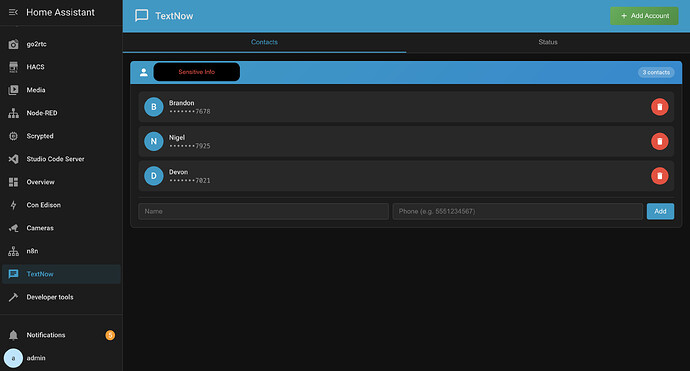The height and width of the screenshot is (371, 690).
Task: Click Devon's D avatar circle
Action: coord(154,176)
